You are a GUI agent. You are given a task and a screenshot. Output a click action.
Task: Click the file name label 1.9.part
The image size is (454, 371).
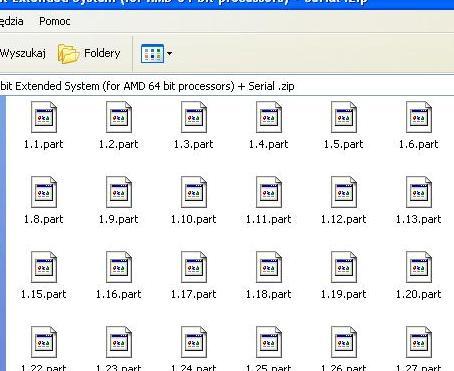[119, 219]
